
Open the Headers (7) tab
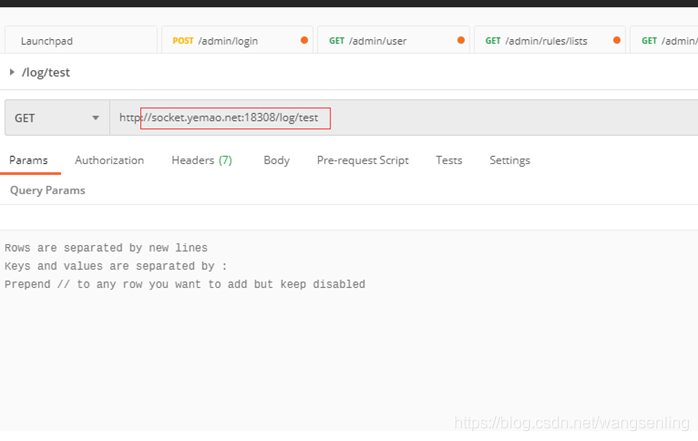(202, 160)
